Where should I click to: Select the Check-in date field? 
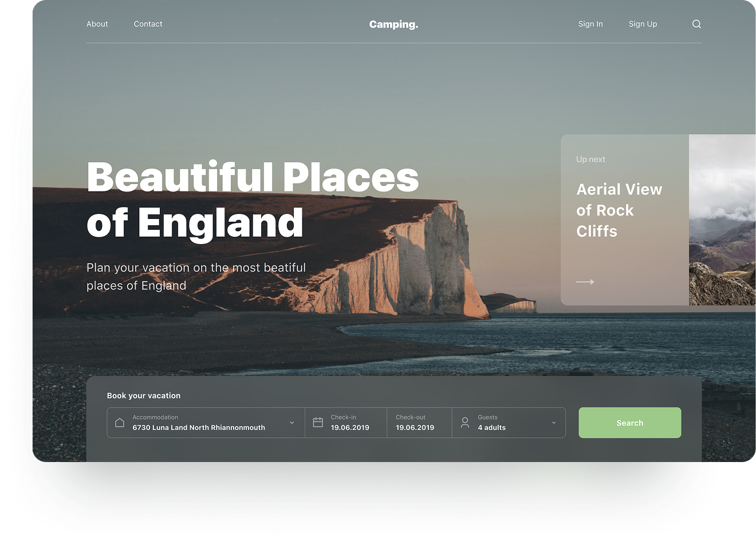pos(350,423)
